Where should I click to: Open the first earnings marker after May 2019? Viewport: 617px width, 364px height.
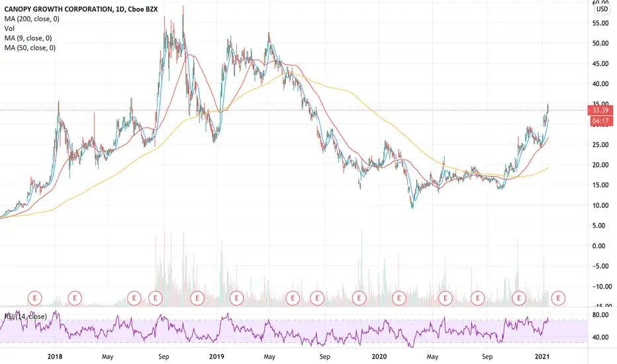(293, 298)
